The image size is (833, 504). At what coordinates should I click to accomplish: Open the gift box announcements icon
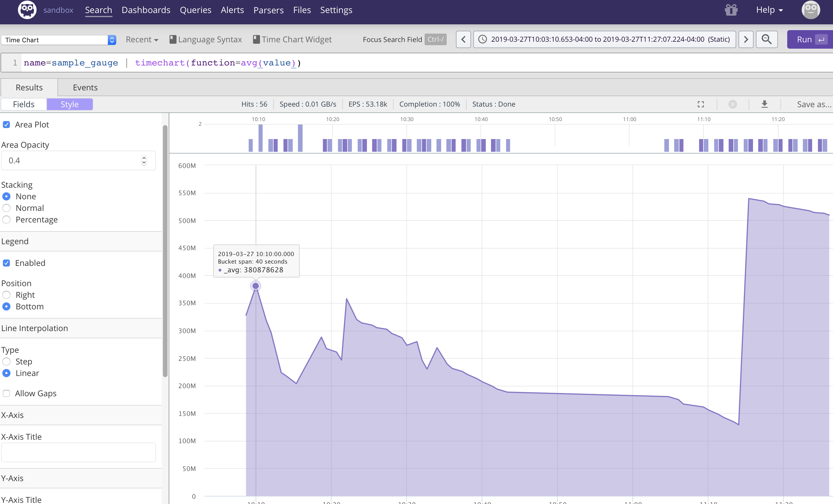pyautogui.click(x=731, y=10)
